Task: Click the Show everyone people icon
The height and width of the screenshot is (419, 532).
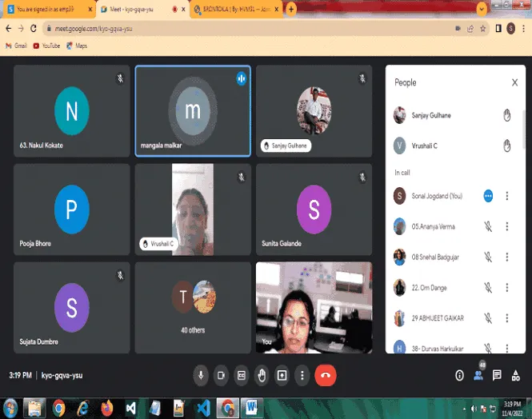Action: [478, 375]
